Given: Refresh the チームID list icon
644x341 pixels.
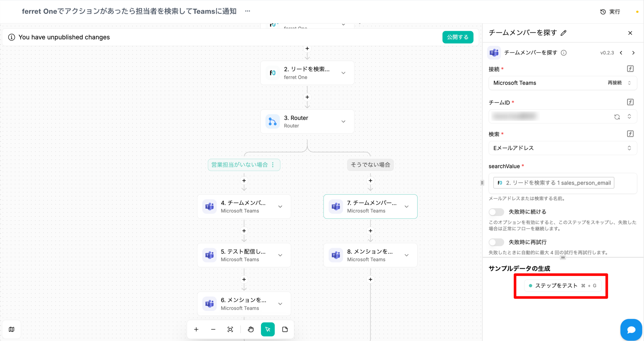Looking at the screenshot, I should (617, 117).
